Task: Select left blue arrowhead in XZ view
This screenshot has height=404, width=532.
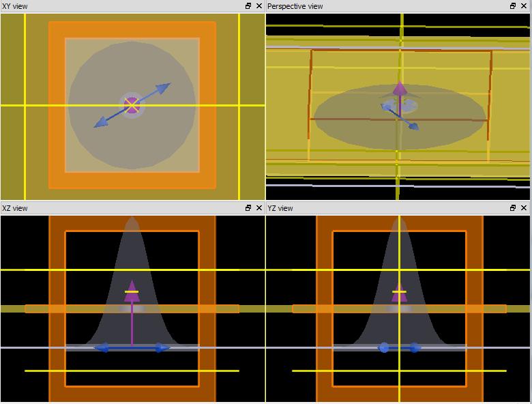Action: pos(102,348)
